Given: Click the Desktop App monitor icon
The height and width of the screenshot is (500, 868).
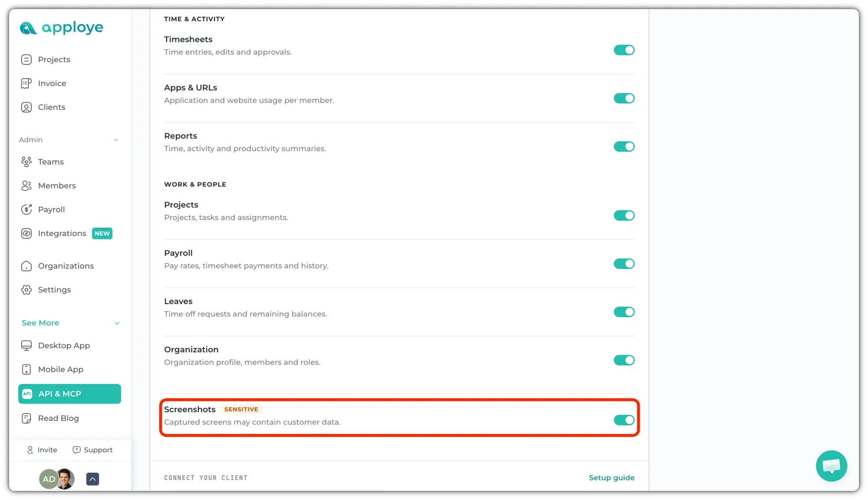Looking at the screenshot, I should pos(26,345).
